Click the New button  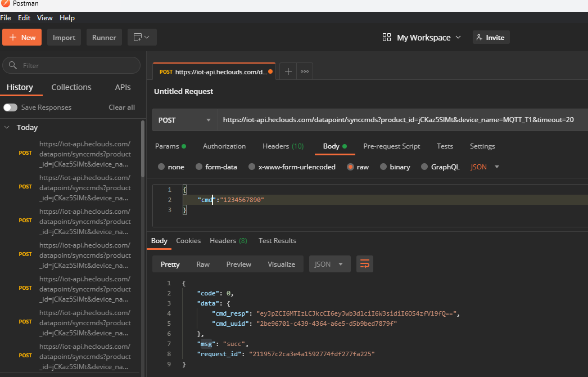click(x=22, y=37)
